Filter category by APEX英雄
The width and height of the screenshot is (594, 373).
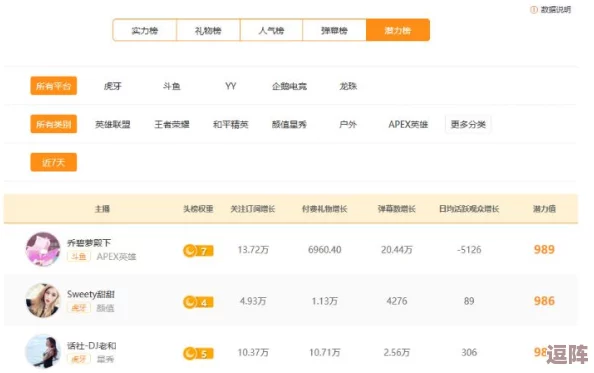tap(408, 124)
